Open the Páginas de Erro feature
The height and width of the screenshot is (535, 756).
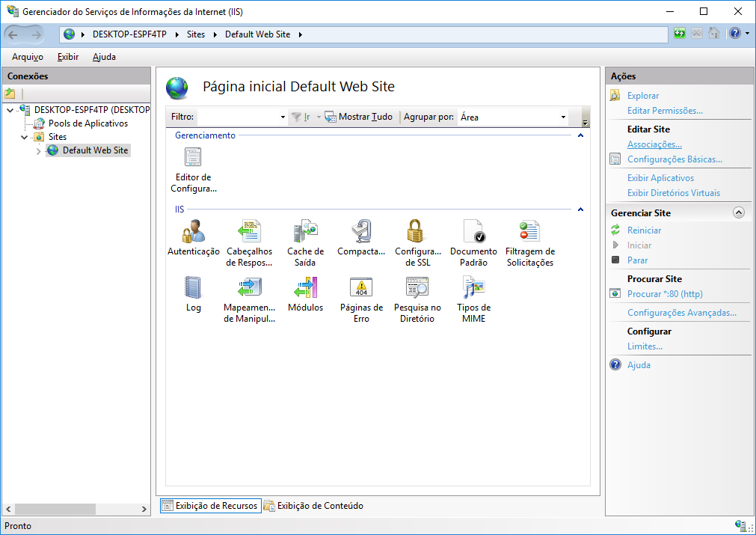pyautogui.click(x=361, y=288)
